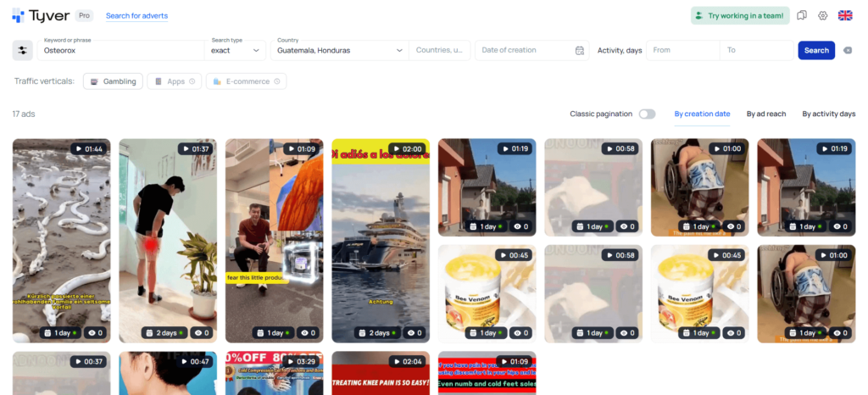Expand the Search type dropdown
868x395 pixels.
(x=237, y=50)
